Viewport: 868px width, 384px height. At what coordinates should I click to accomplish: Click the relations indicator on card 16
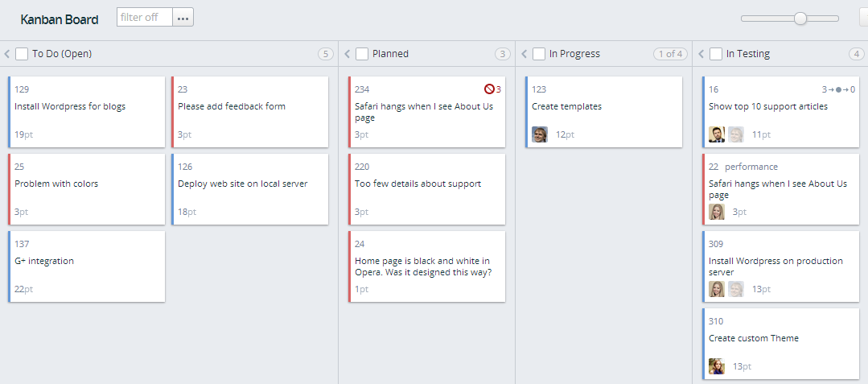[838, 89]
